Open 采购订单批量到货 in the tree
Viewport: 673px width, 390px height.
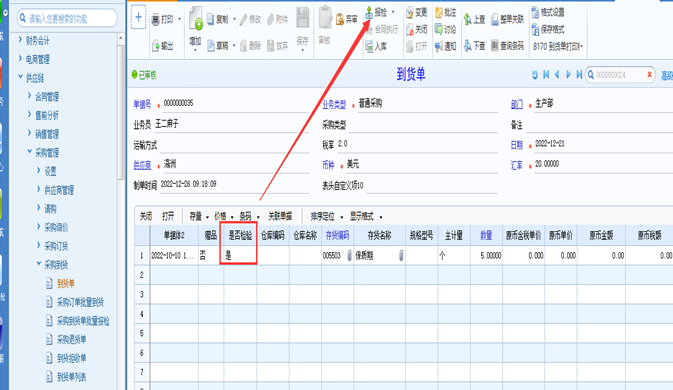click(80, 302)
